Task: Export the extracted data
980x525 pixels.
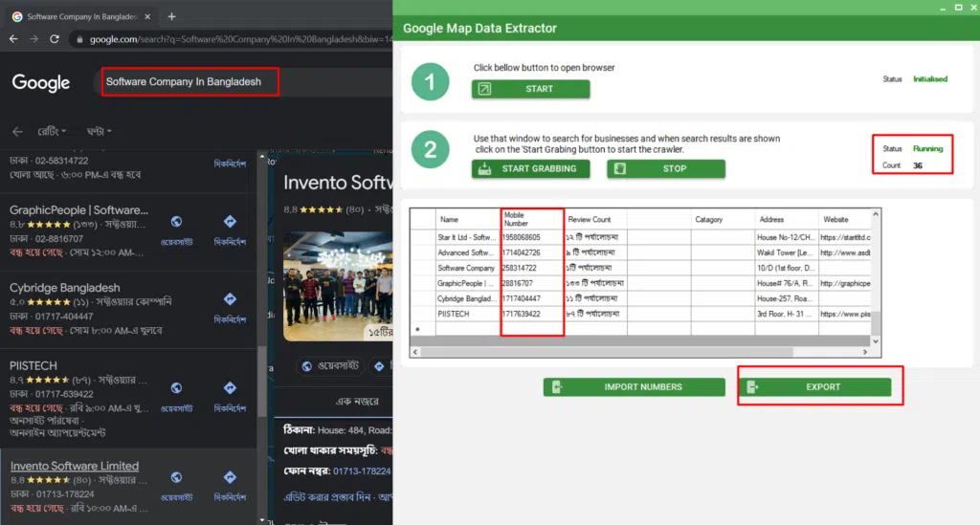Action: [x=814, y=387]
